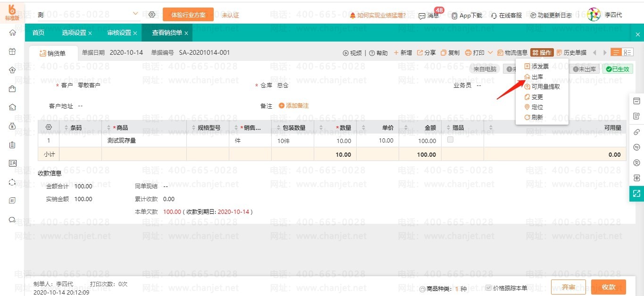This screenshot has height=296, width=644.
Task: Open the messages notification icon
Action: tap(422, 16)
